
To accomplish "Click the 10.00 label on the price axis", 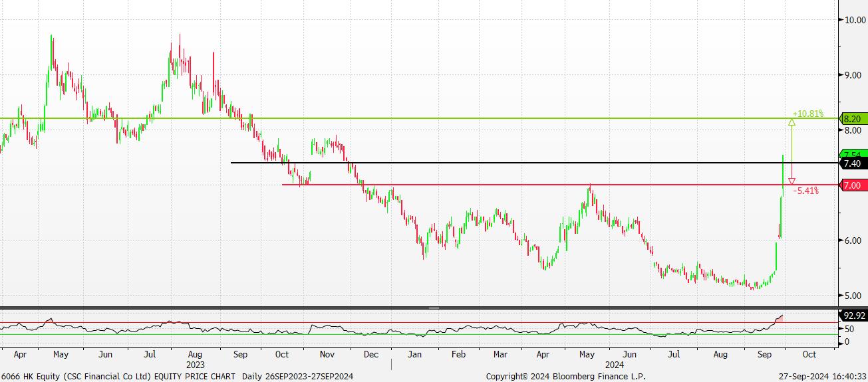I will click(853, 20).
